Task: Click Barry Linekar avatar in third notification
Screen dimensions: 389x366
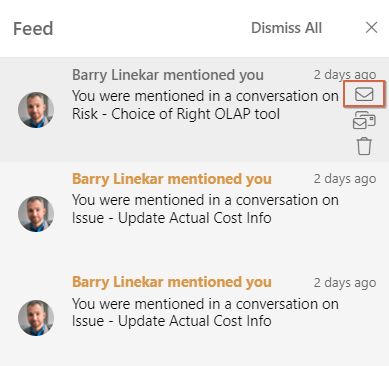Action: click(x=36, y=318)
